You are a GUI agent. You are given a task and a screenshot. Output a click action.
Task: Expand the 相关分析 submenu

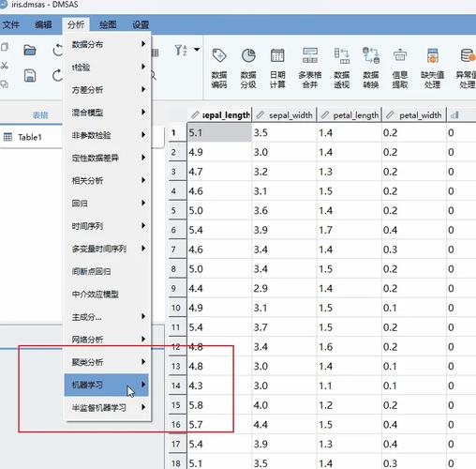click(108, 180)
